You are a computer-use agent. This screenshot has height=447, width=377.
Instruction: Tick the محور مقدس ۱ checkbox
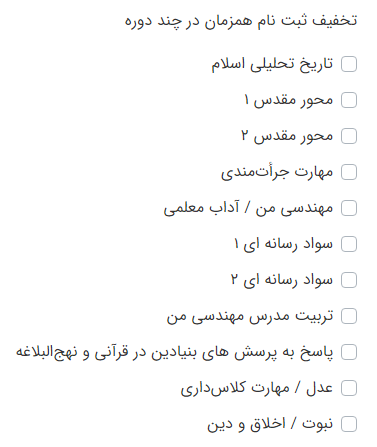[x=349, y=100]
